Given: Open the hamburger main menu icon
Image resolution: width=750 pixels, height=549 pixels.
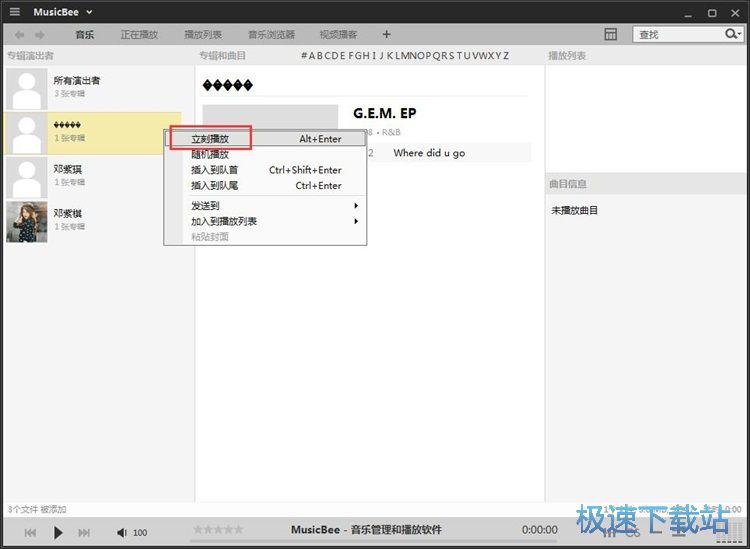Looking at the screenshot, I should pos(15,11).
